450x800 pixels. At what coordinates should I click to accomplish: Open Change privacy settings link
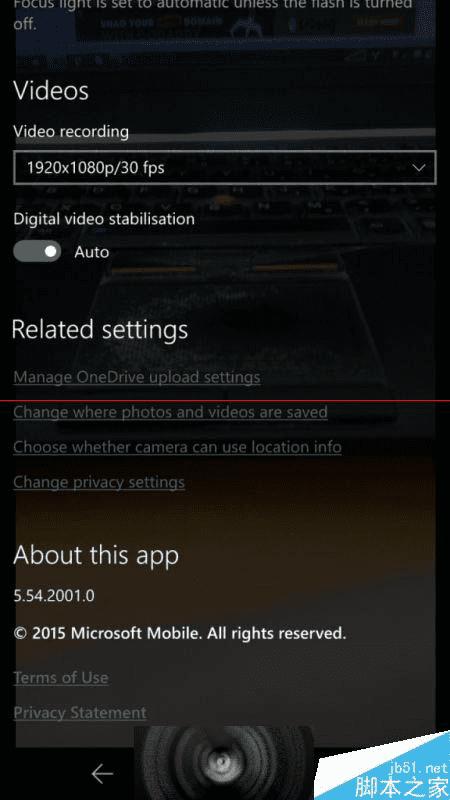[99, 482]
